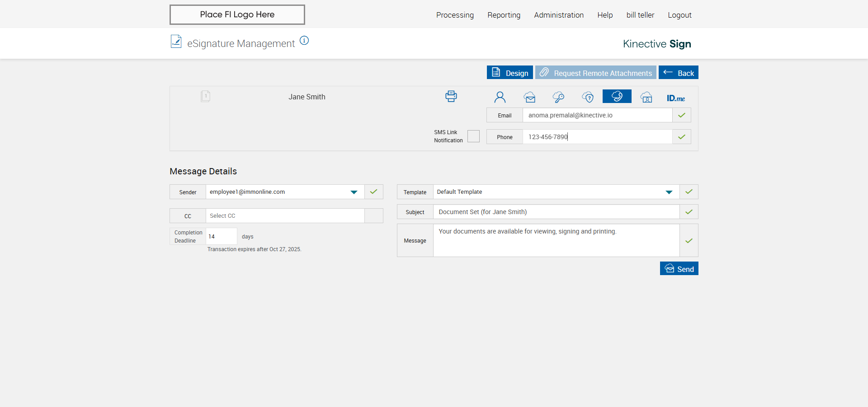Select the person (signer) authentication icon
868x407 pixels.
coord(500,97)
